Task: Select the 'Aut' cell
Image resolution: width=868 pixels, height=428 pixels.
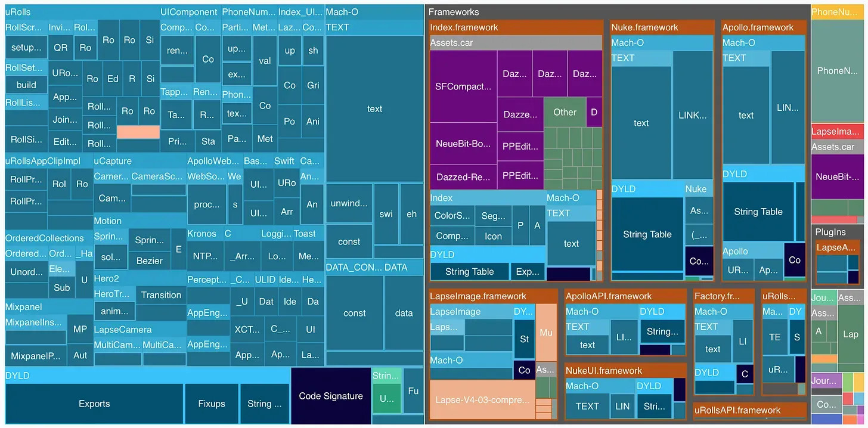Action: pos(80,355)
